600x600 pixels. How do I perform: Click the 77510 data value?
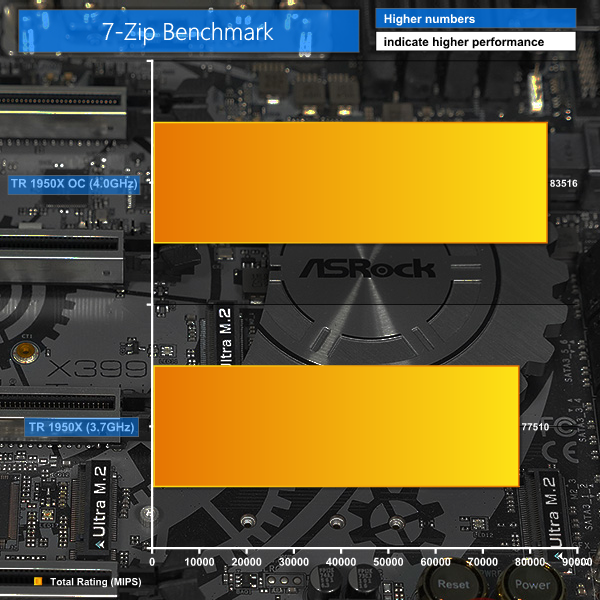535,427
